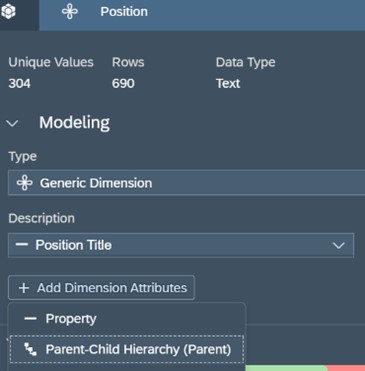The width and height of the screenshot is (365, 371).
Task: Click the plus icon on Add Dimension Attributes
Action: [24, 288]
